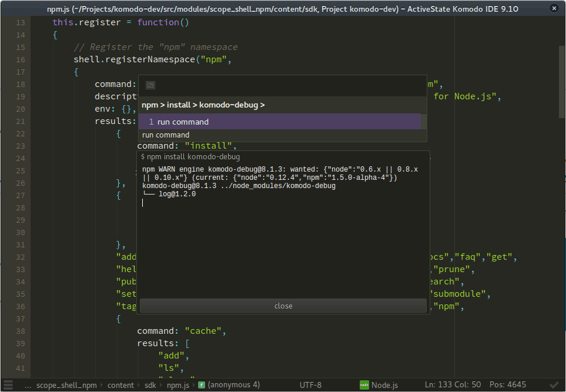Image resolution: width=566 pixels, height=392 pixels.
Task: Click the komodo-debug@8.1.3 node_modules output line
Action: (x=239, y=186)
